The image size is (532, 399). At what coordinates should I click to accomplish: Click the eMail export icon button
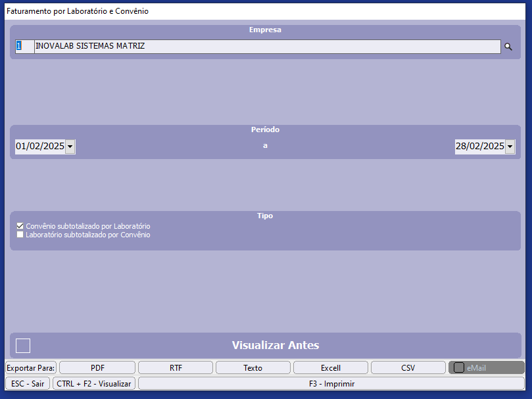(x=459, y=367)
